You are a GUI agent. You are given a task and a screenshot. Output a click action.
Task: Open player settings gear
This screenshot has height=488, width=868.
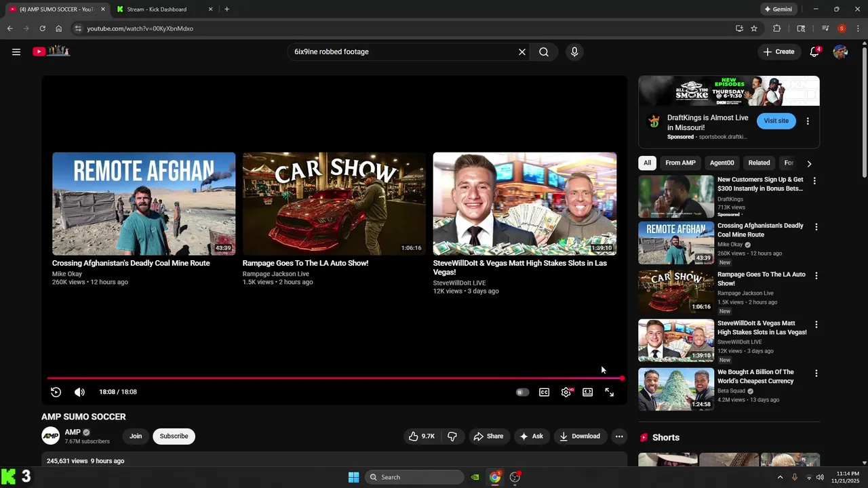(x=566, y=392)
